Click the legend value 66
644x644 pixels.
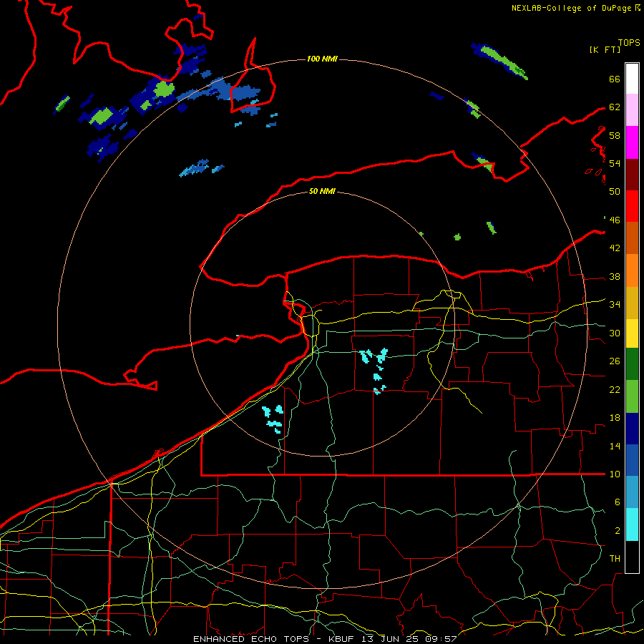pos(615,79)
